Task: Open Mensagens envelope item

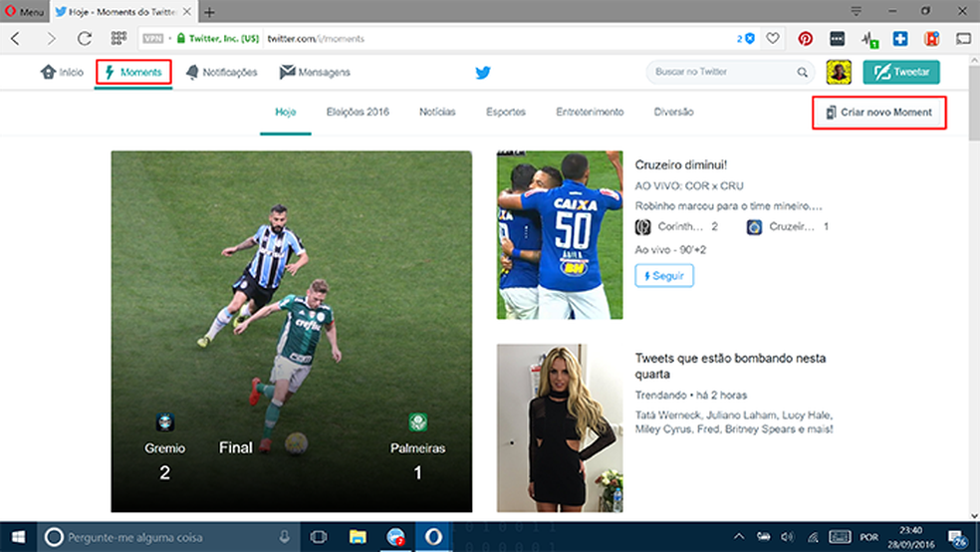Action: coord(315,73)
